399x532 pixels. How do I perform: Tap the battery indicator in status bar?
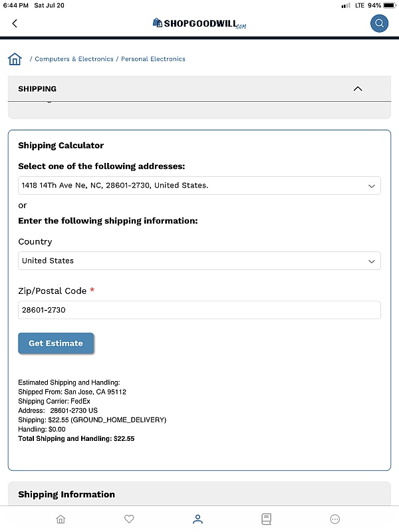(390, 5)
